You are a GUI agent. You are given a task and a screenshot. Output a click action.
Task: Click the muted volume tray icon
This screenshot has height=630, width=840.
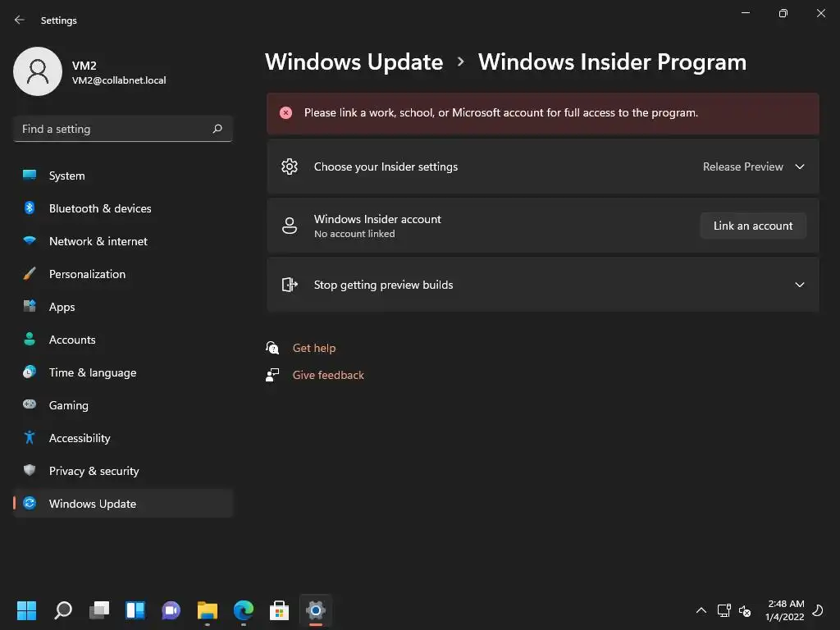[x=745, y=610]
